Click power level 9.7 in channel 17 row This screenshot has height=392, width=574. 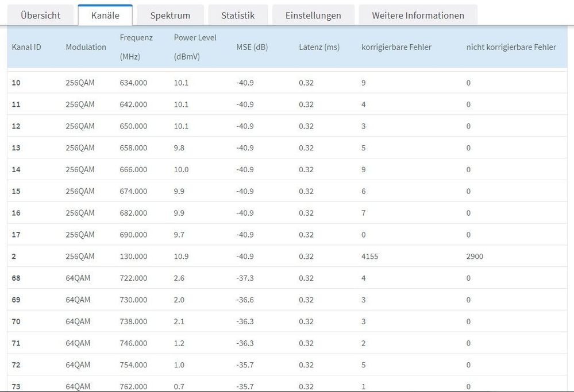tap(179, 234)
